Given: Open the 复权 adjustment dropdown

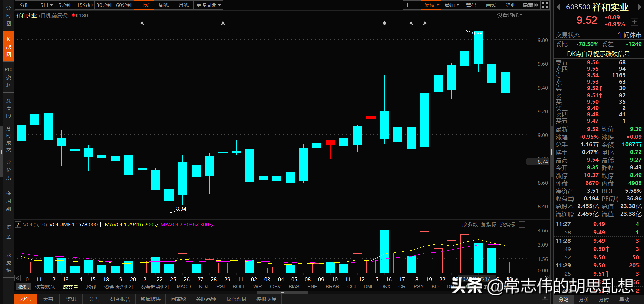Looking at the screenshot, I should pyautogui.click(x=431, y=5).
